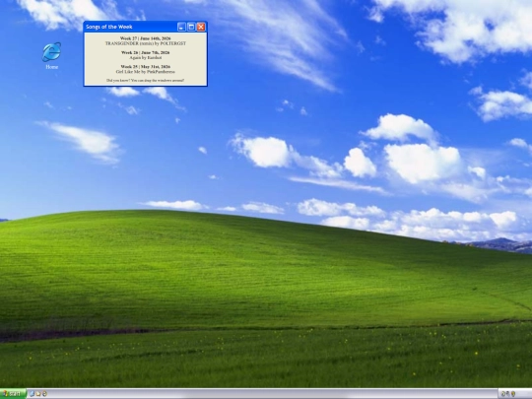Minimize the Songs of the Week window

181,27
